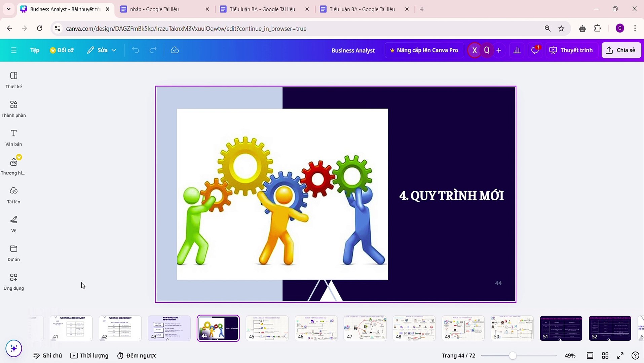The height and width of the screenshot is (363, 644).
Task: Open the Thương hiệu panel
Action: pyautogui.click(x=13, y=165)
